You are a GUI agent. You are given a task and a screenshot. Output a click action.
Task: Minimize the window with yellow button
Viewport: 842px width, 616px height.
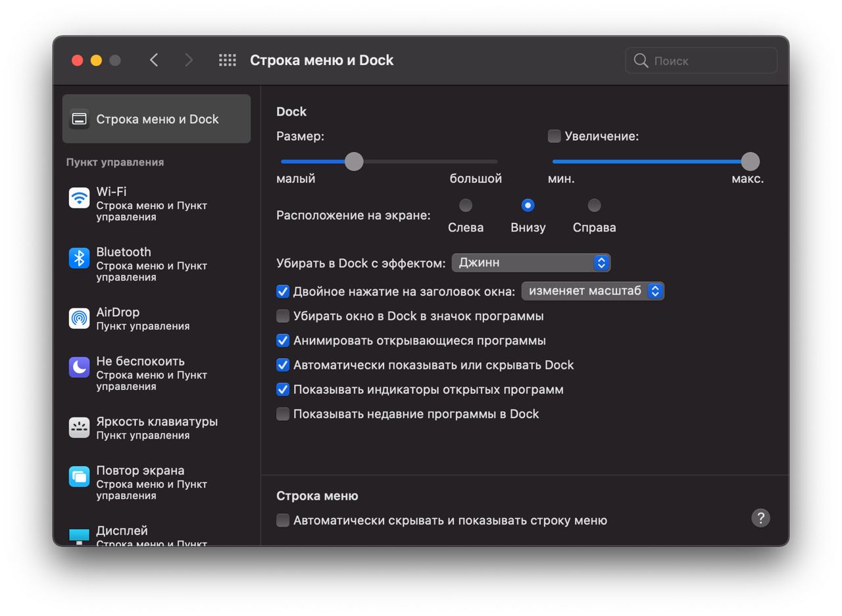pos(96,60)
